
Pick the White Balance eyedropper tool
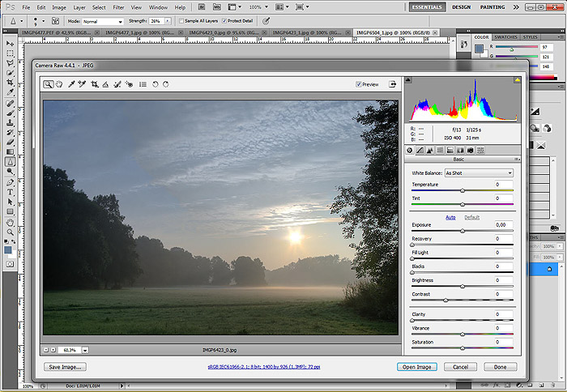point(71,83)
